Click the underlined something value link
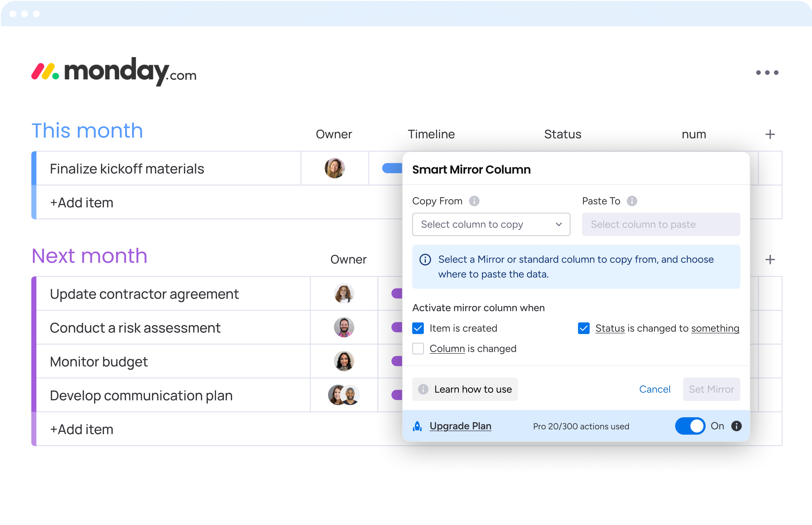 click(715, 328)
